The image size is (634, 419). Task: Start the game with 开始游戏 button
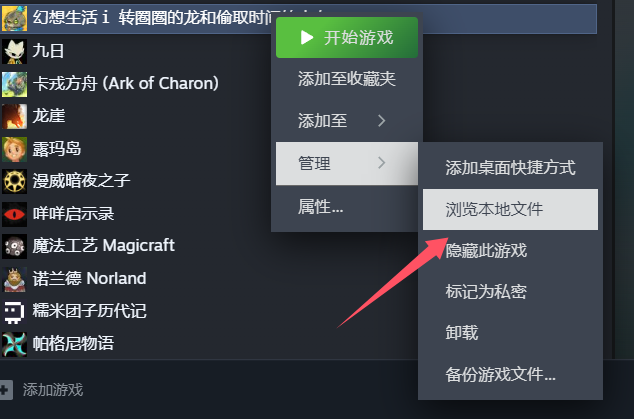point(347,38)
